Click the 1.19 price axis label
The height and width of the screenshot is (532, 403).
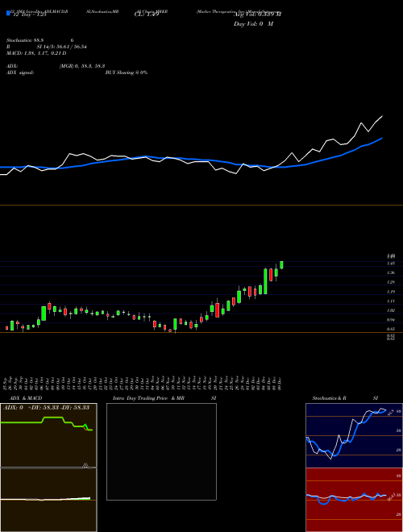(x=391, y=292)
